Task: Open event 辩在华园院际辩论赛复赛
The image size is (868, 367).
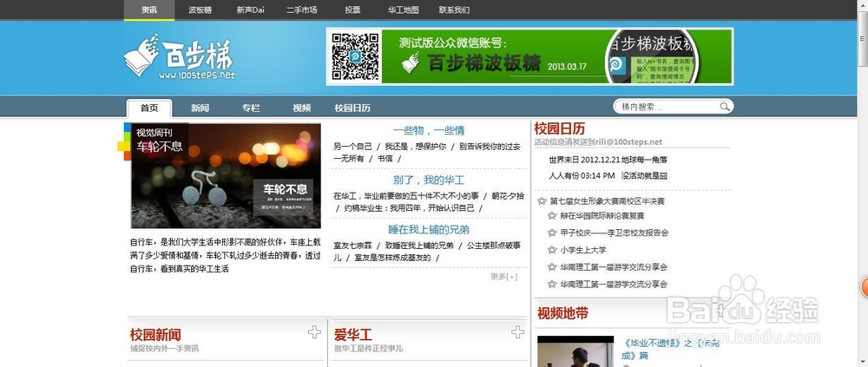Action: (602, 216)
